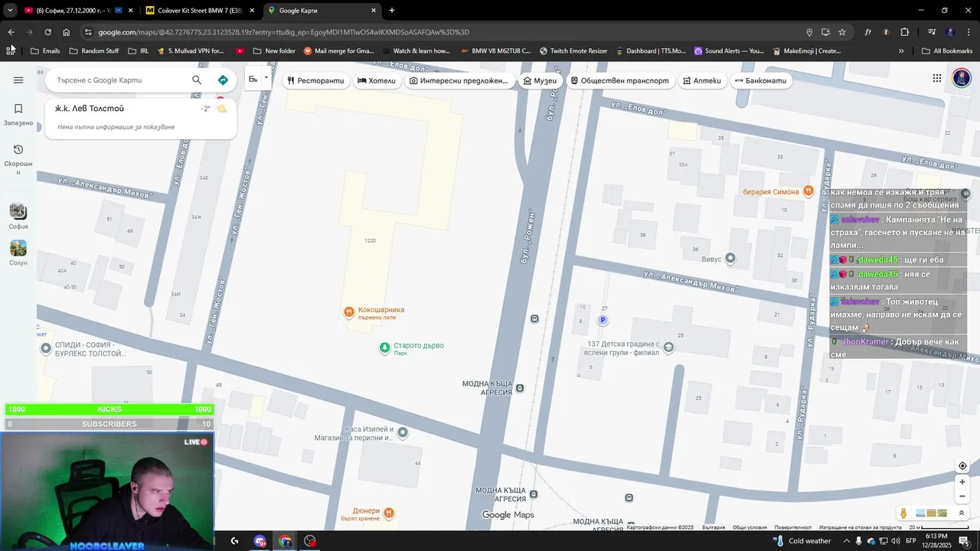Image resolution: width=980 pixels, height=551 pixels.
Task: Filter by Музеи chip
Action: pos(540,80)
